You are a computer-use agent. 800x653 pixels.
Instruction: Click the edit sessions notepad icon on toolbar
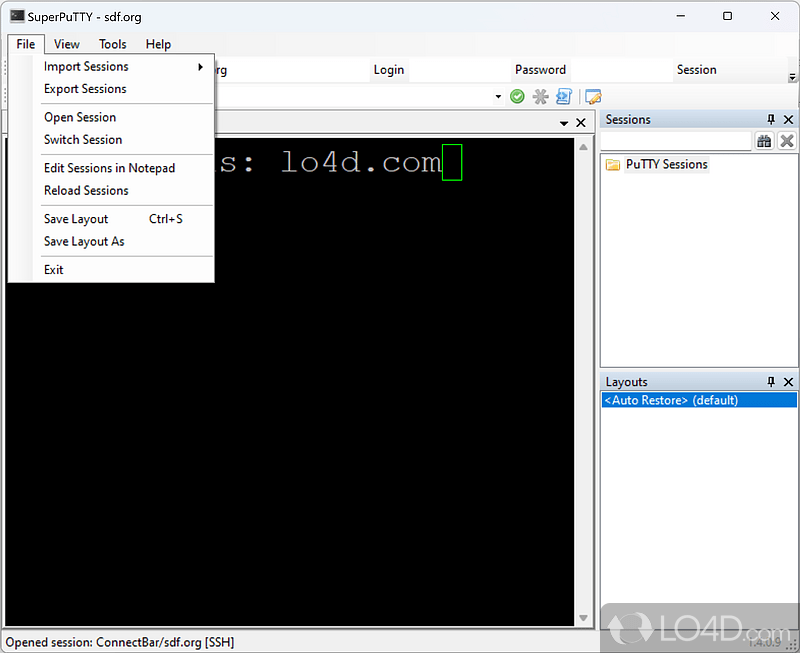[592, 96]
